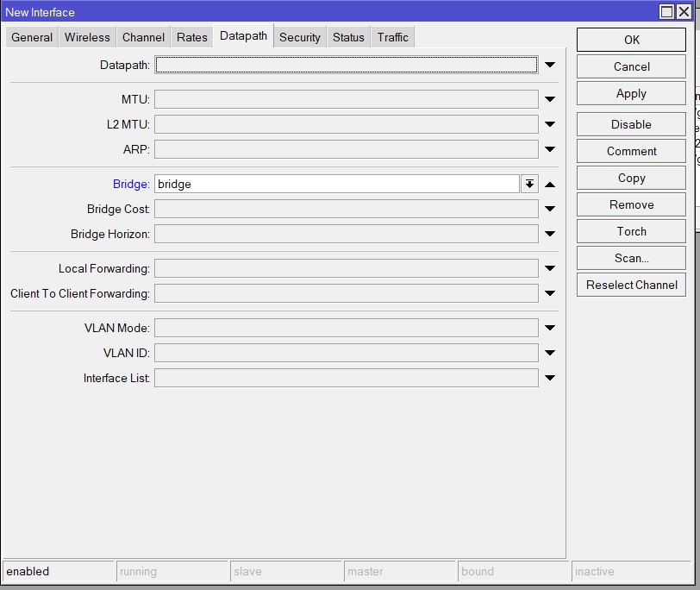Click the 'slave' status bar entry
This screenshot has height=590, width=700.
coord(285,571)
